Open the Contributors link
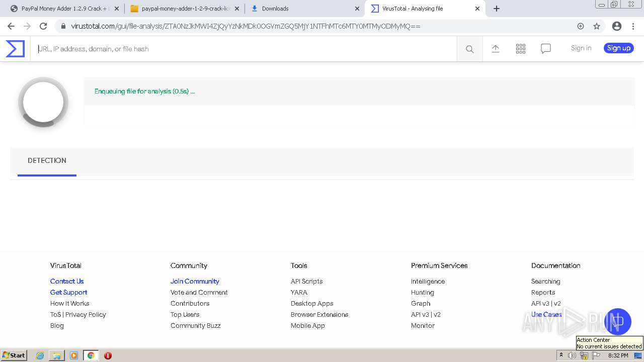This screenshot has height=362, width=644. coord(190,304)
